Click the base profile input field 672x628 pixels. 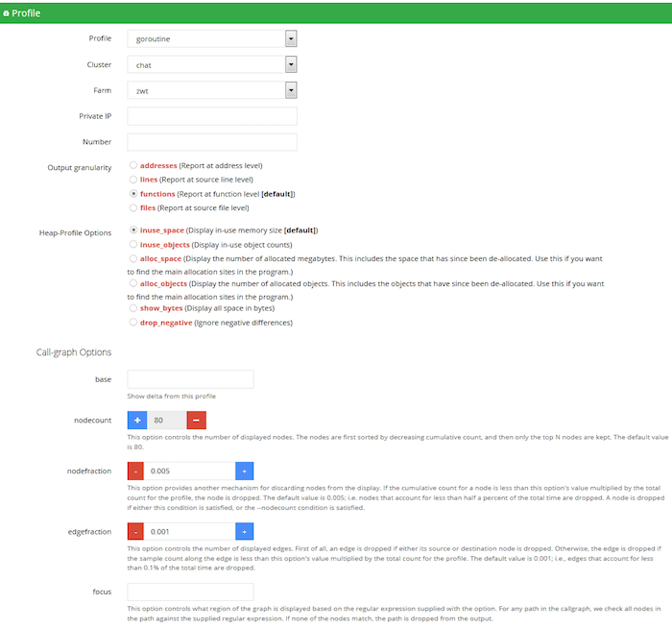point(190,379)
